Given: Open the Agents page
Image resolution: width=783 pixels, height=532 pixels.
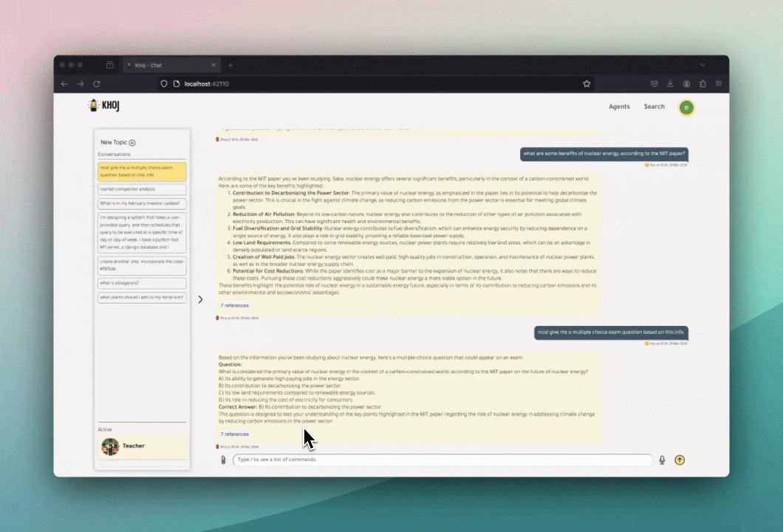Looking at the screenshot, I should (x=619, y=106).
